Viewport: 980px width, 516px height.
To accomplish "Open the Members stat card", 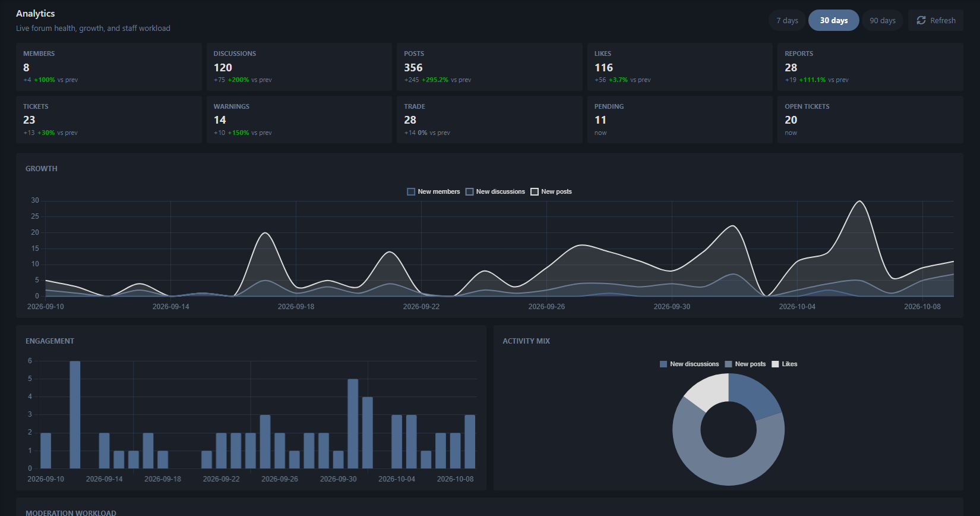I will [x=109, y=67].
